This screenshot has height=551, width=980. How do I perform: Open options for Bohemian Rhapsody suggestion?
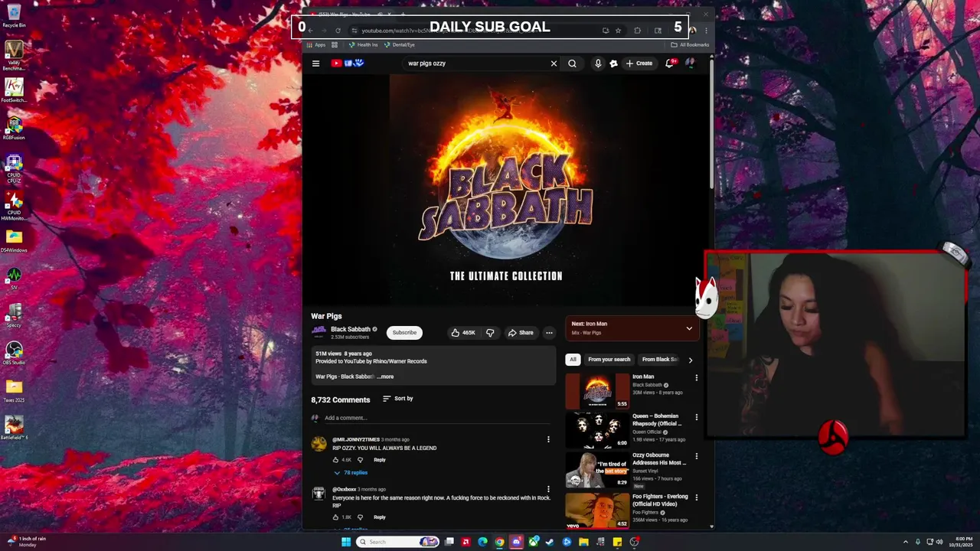pos(696,417)
